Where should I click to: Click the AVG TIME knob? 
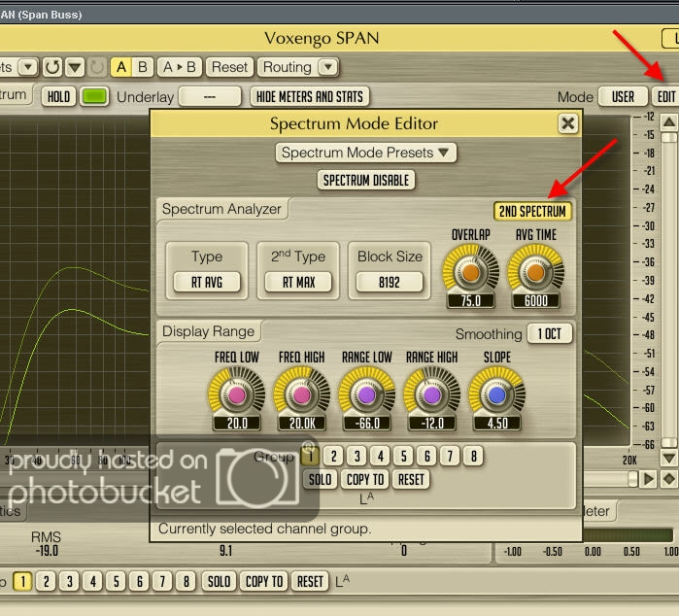535,272
